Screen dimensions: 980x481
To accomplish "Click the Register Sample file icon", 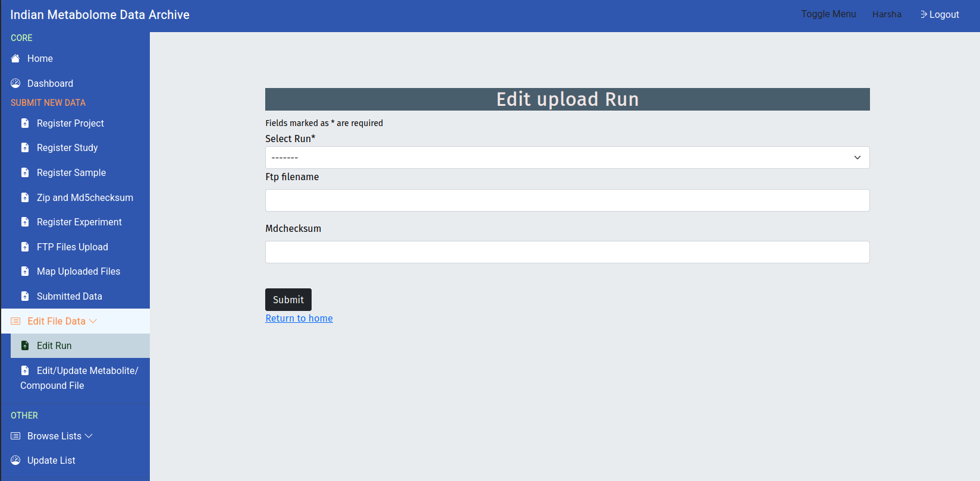I will 25,172.
